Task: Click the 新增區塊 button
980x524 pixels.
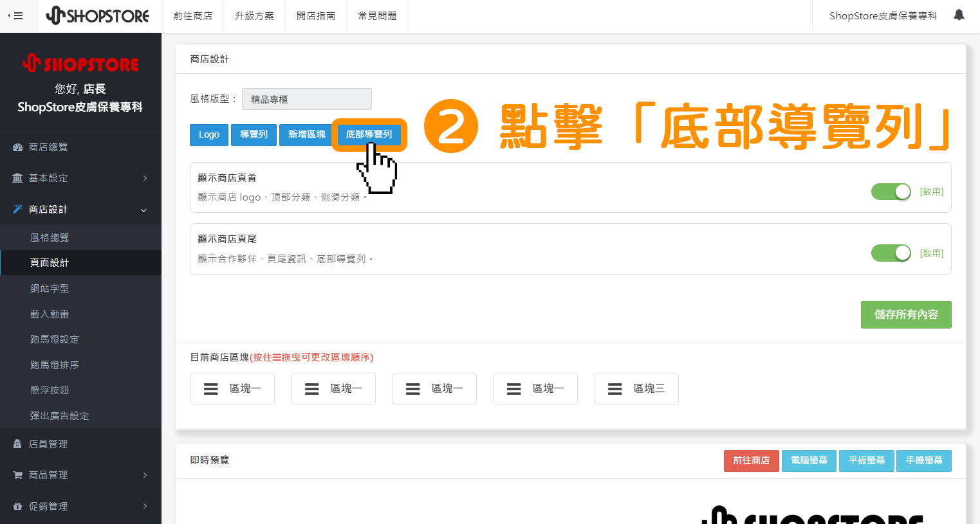Action: (306, 134)
